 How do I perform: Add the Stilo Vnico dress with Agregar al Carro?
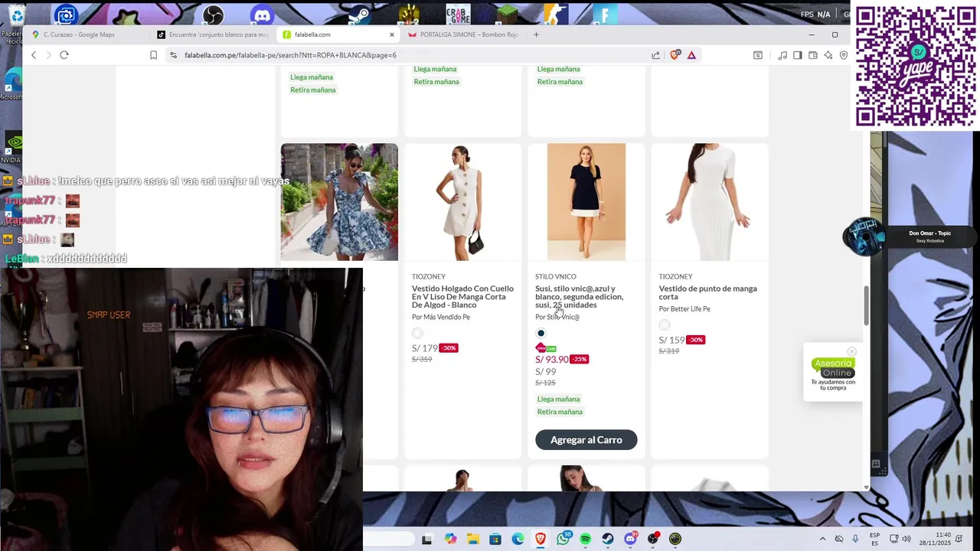coord(586,440)
